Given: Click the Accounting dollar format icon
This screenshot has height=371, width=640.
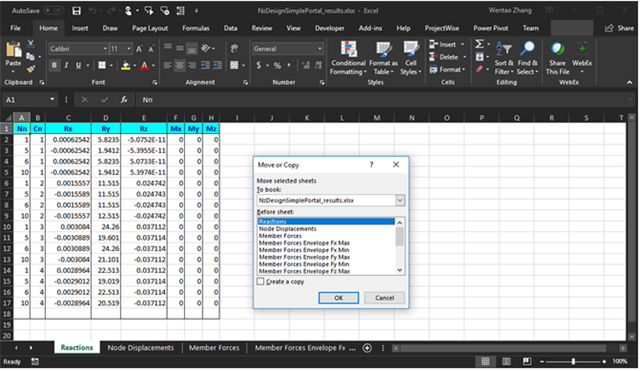Looking at the screenshot, I should [259, 65].
